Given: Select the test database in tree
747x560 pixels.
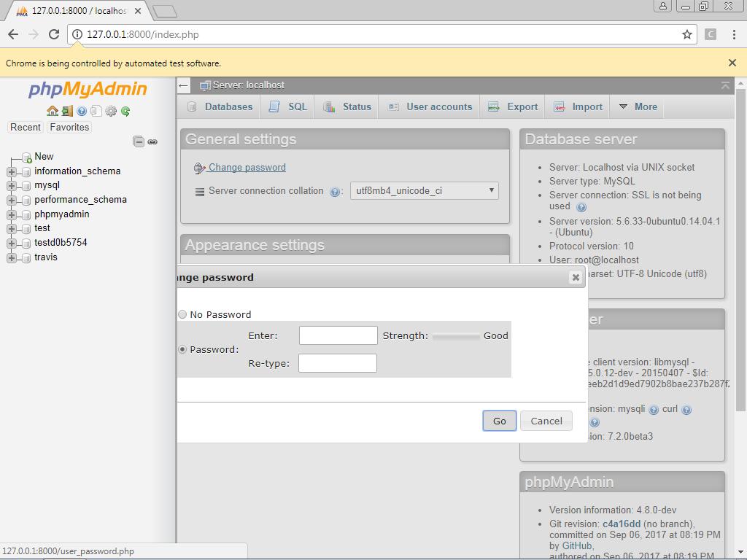Looking at the screenshot, I should 42,228.
